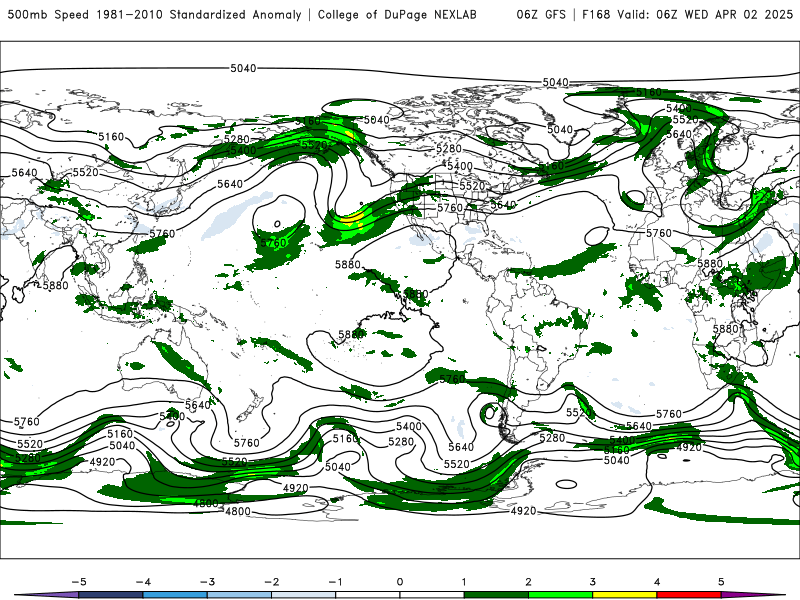Click the 5760 contour label over northwest Africa
The width and height of the screenshot is (800, 600).
pos(659,233)
